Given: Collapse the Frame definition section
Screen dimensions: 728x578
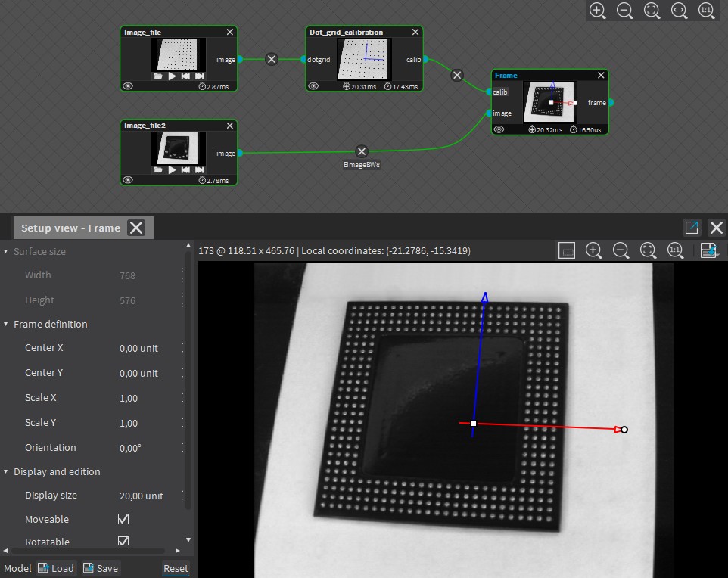Looking at the screenshot, I should [x=5, y=324].
